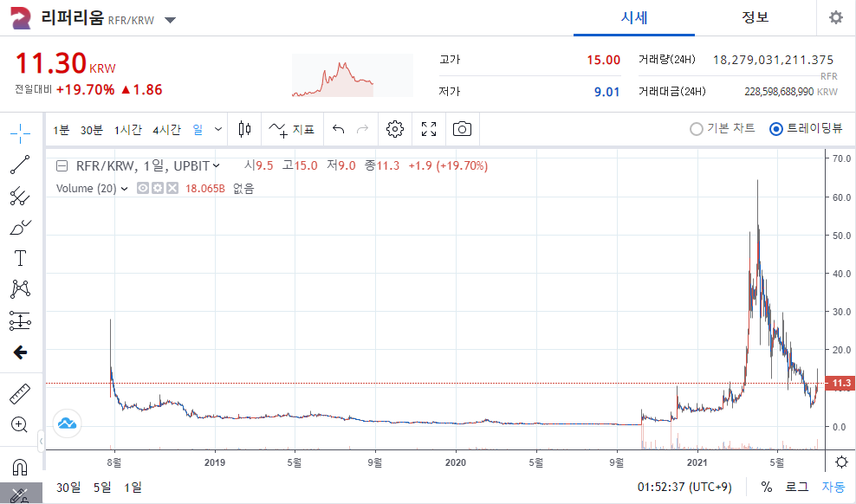
Task: Click the cloud save chart icon
Action: pos(68,423)
